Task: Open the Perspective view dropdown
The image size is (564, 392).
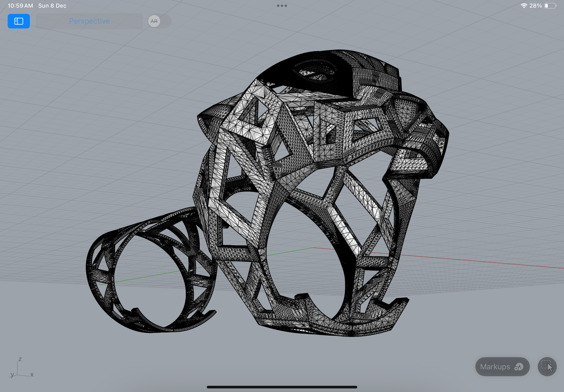Action: click(x=89, y=21)
